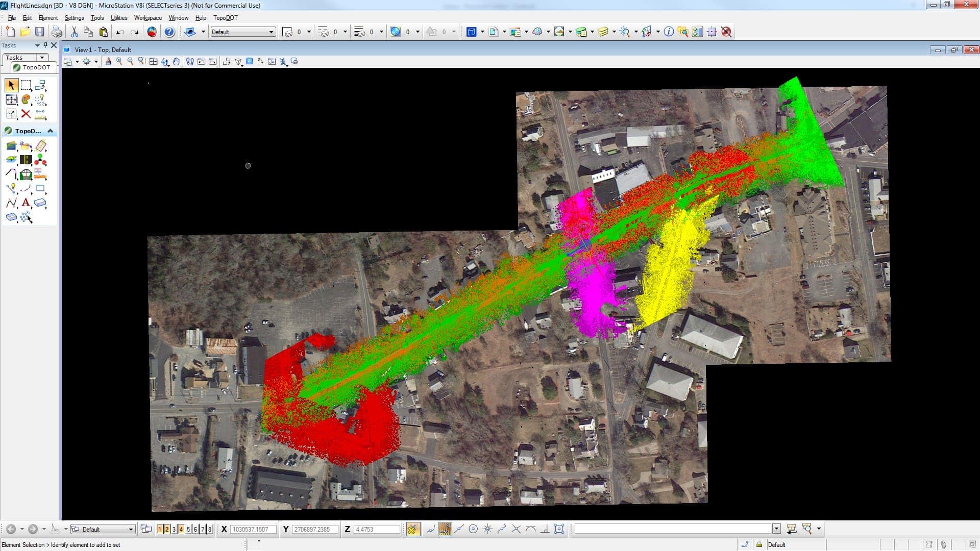This screenshot has width=980, height=551.
Task: Select the Place Text tool
Action: (x=26, y=203)
